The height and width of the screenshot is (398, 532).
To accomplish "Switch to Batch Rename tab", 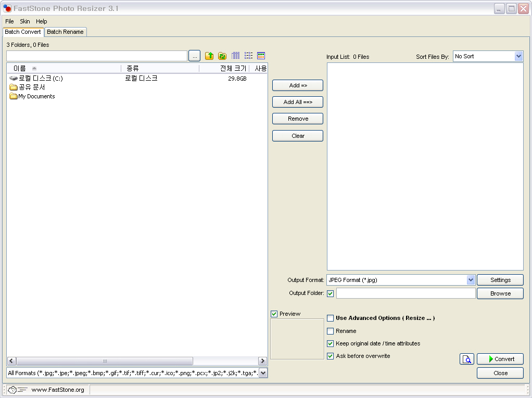I will tap(65, 32).
